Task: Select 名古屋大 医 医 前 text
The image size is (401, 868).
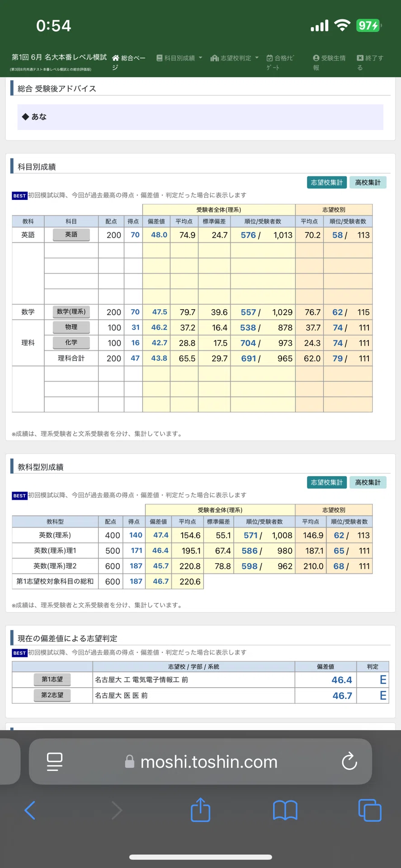Action: pyautogui.click(x=121, y=696)
